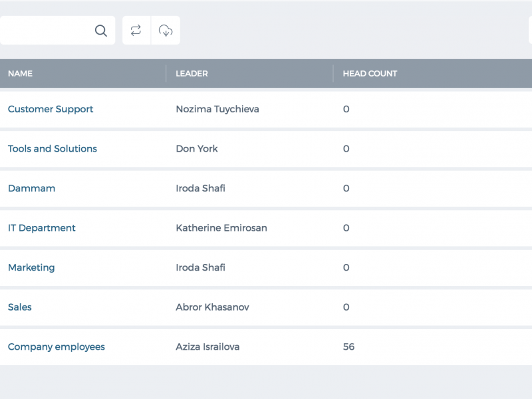The width and height of the screenshot is (532, 399).
Task: Sort by the HEAD COUNT column header
Action: [370, 74]
